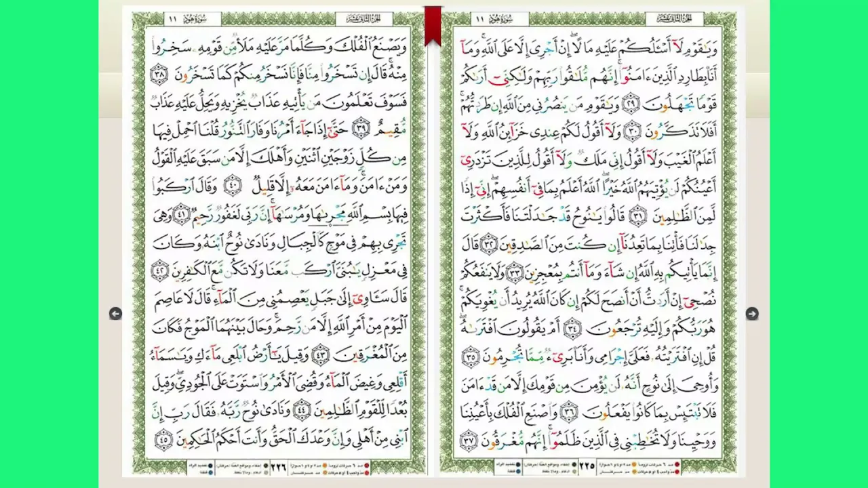
Task: Go to the next page with the left arrow
Action: [115, 313]
